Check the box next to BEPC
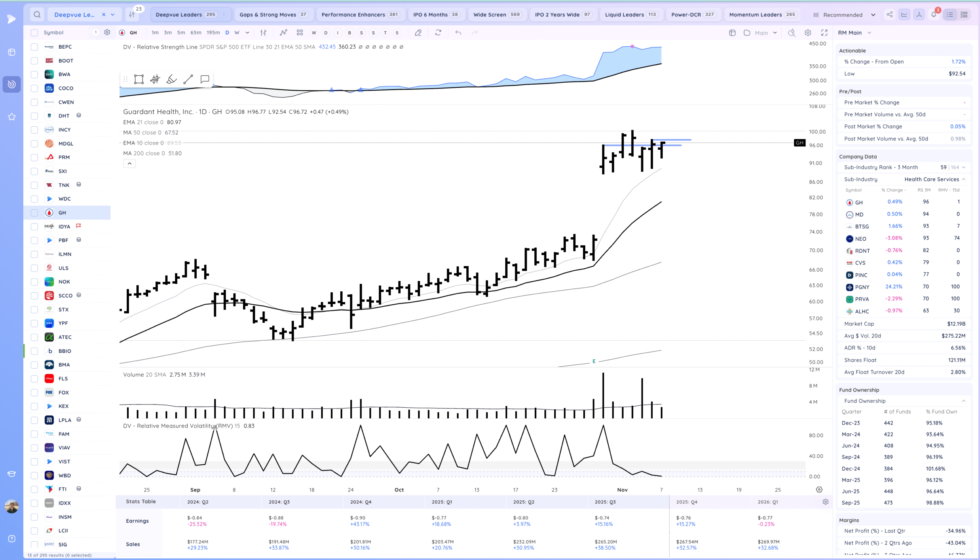The width and height of the screenshot is (980, 560). (34, 47)
